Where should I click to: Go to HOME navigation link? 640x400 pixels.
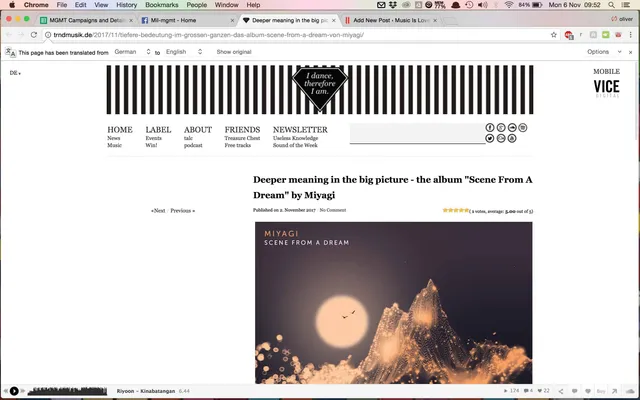pyautogui.click(x=120, y=130)
